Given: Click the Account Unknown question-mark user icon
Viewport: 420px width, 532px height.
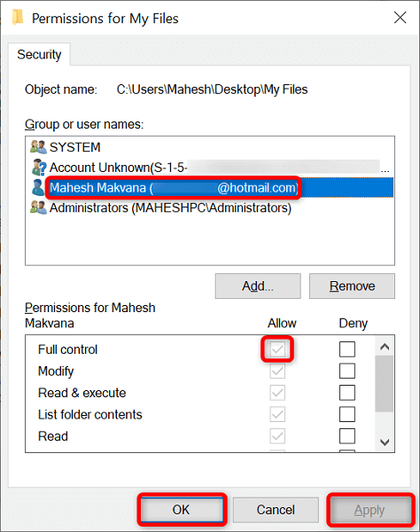Looking at the screenshot, I should [39, 168].
